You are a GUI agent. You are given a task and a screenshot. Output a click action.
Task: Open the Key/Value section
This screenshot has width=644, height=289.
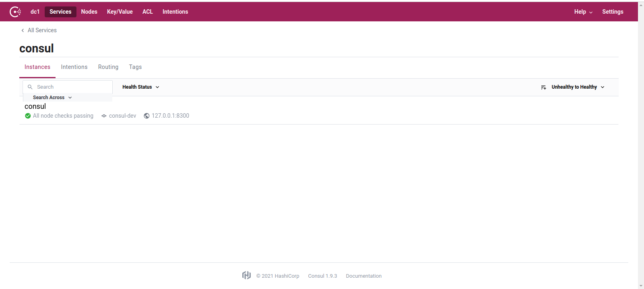(x=120, y=12)
